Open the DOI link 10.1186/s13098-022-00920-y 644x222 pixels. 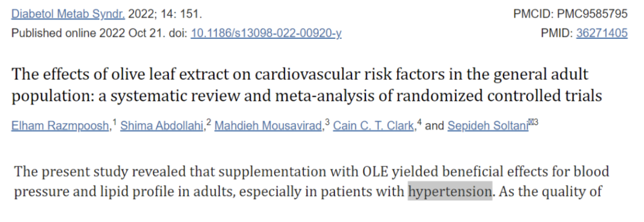266,34
